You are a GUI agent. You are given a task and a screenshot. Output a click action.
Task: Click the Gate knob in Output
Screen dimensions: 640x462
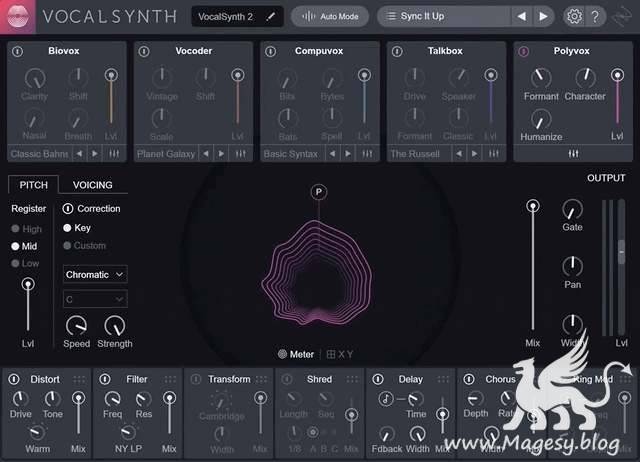[572, 209]
